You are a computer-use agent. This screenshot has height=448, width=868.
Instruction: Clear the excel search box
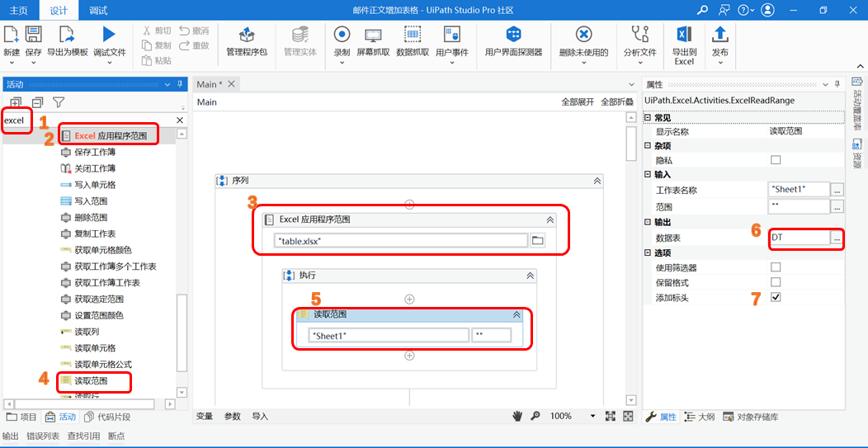[180, 120]
